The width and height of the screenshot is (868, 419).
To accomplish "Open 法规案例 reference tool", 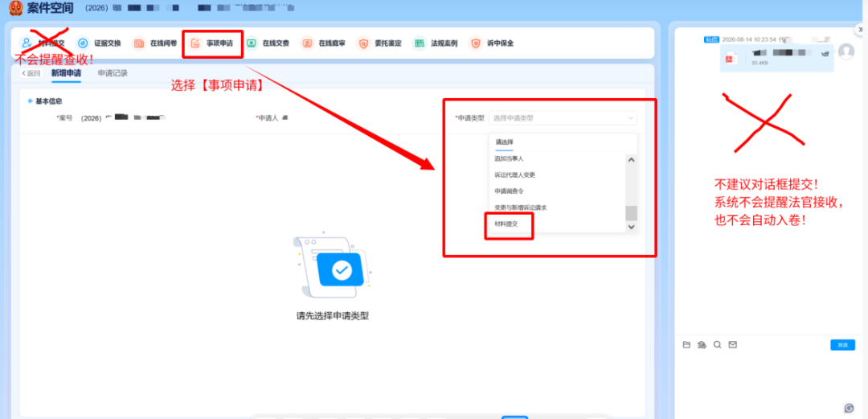I will point(435,43).
